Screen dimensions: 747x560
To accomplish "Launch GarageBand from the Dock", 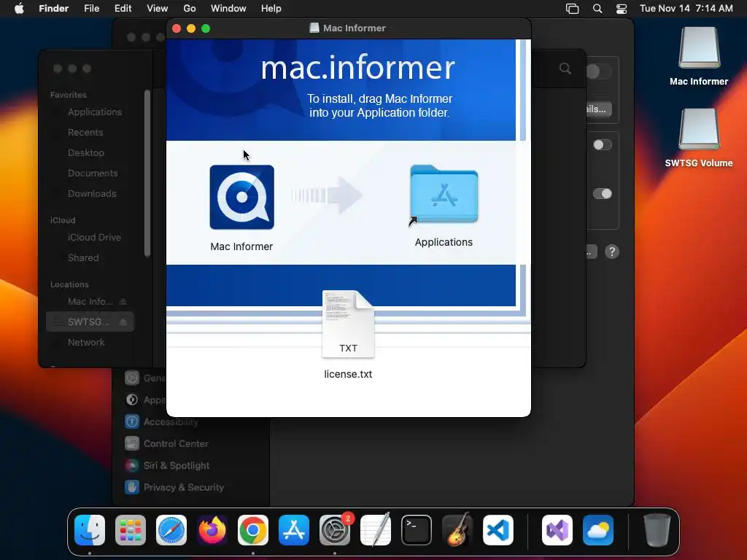I will 457,530.
